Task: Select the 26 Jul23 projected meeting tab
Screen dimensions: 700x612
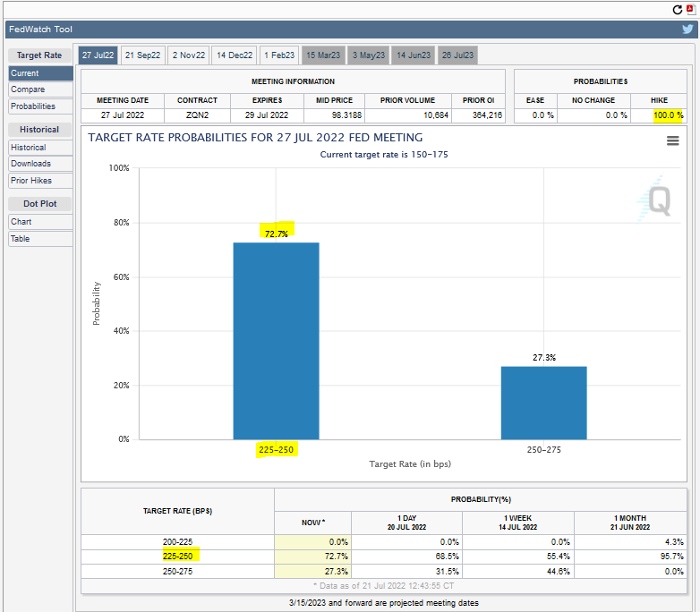Action: 457,55
